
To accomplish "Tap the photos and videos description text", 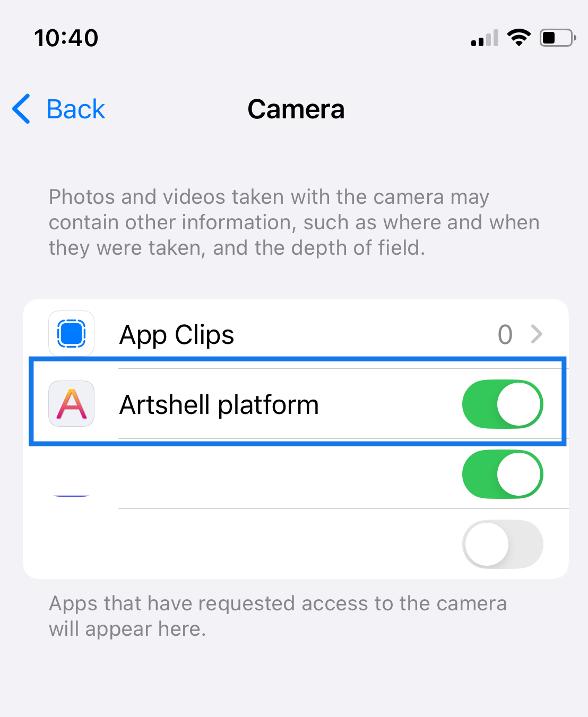I will coord(294,222).
